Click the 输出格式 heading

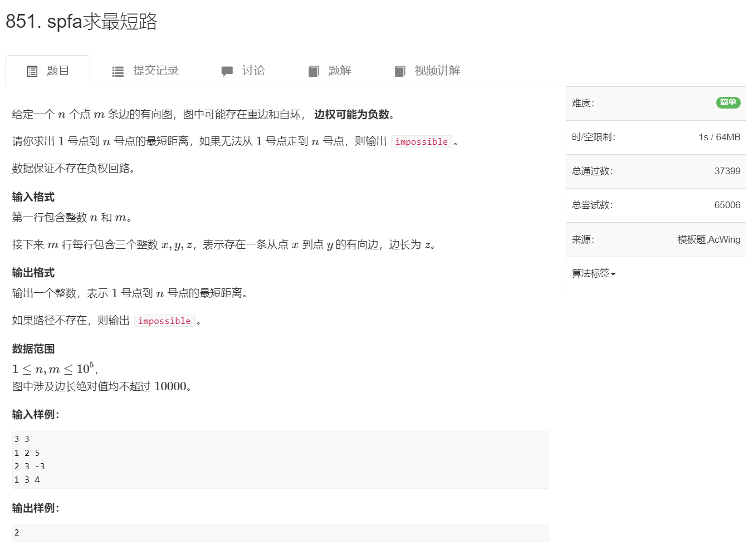(33, 273)
